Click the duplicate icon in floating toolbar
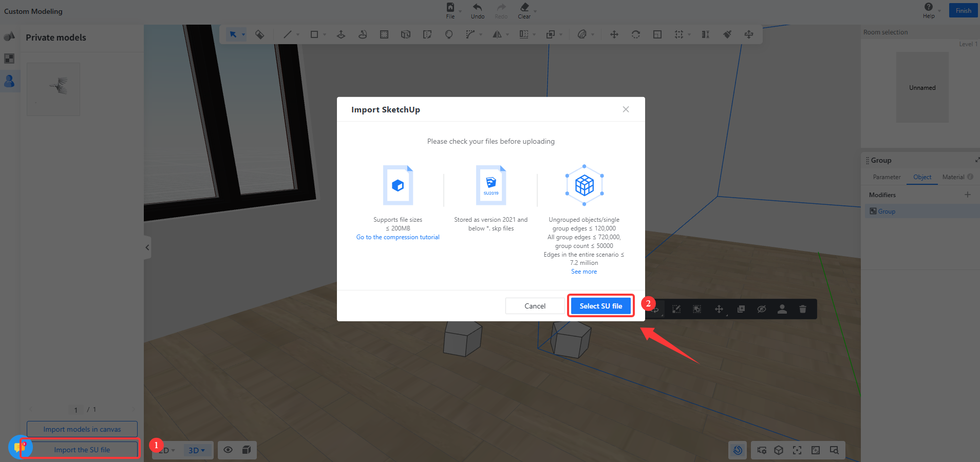The height and width of the screenshot is (462, 980). (741, 309)
